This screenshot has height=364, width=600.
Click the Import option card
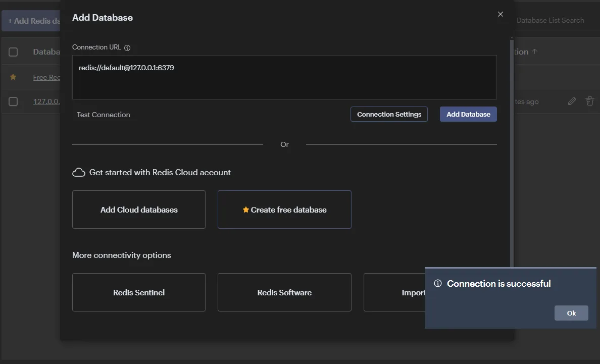pyautogui.click(x=394, y=292)
